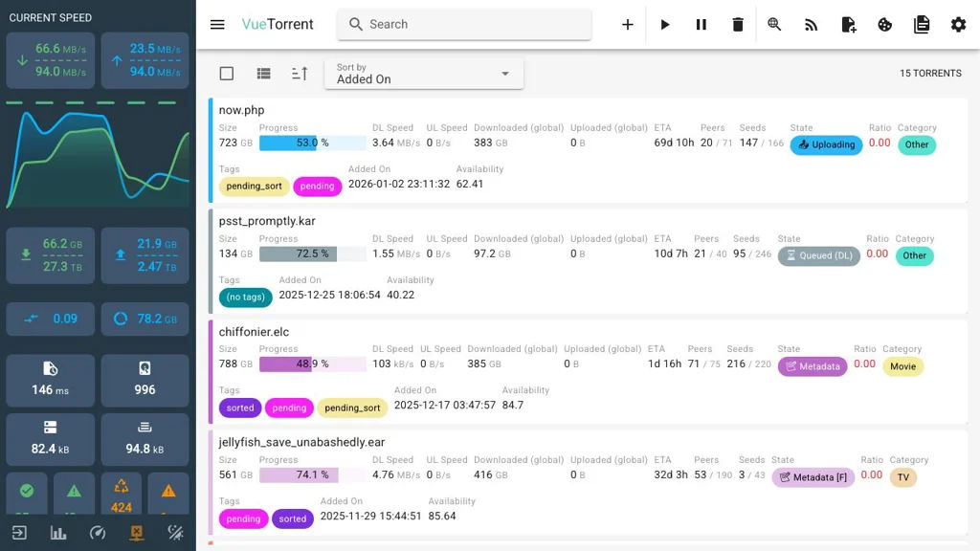Click the Metadata state chip on chiffonier.elc
Viewport: 980px width, 551px height.
click(x=813, y=366)
